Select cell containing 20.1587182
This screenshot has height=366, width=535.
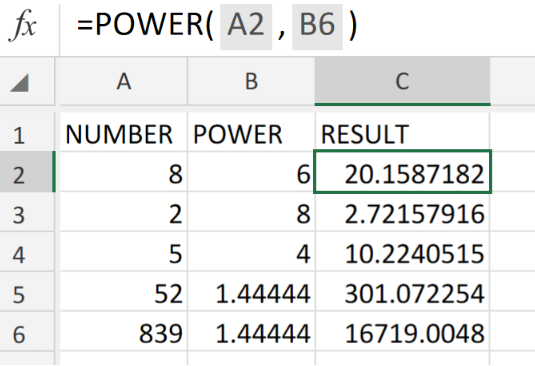[x=403, y=172]
